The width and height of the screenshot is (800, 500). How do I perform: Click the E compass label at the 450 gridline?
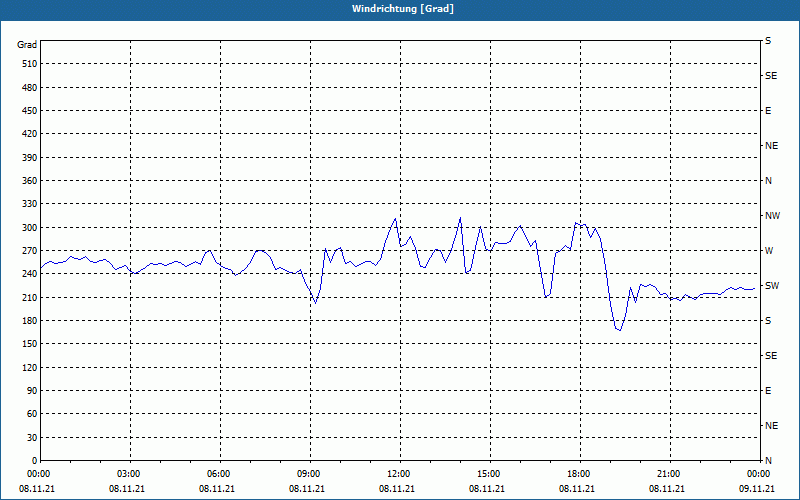[x=768, y=111]
